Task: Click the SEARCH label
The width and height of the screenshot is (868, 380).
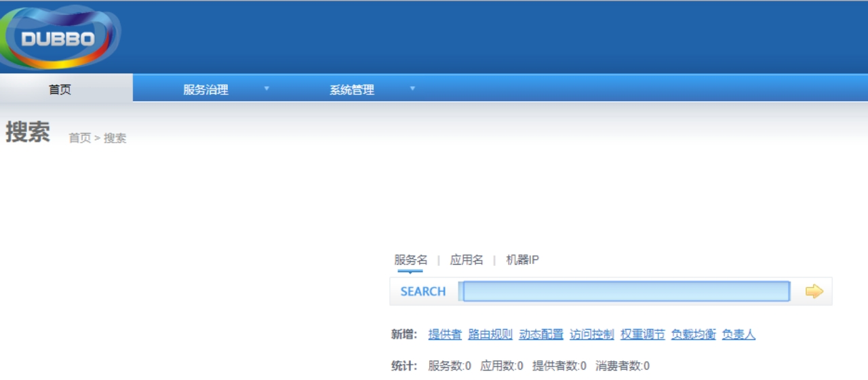Action: (x=423, y=291)
